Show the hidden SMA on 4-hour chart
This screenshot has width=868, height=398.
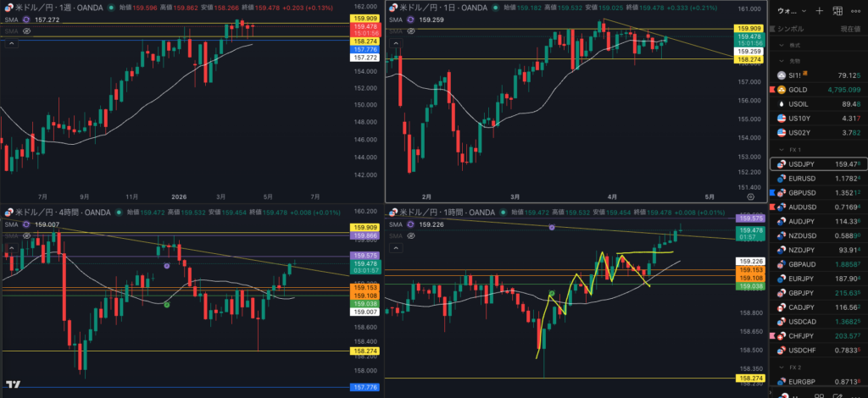point(27,235)
